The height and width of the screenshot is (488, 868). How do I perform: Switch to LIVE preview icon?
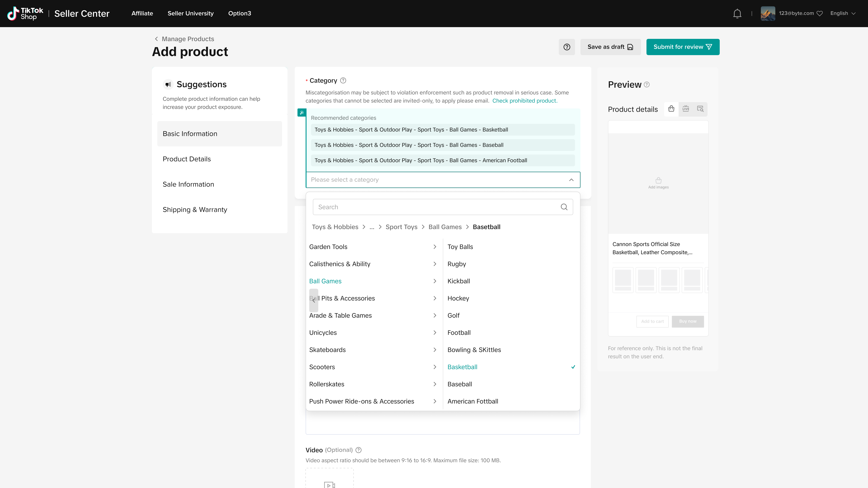(686, 109)
